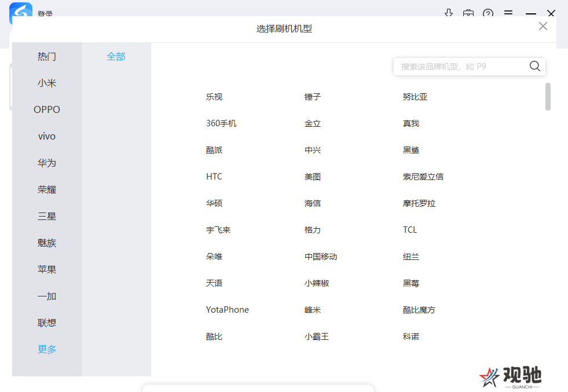Pick the 努比亚 brand
Screen dimensions: 568x392
(x=415, y=97)
